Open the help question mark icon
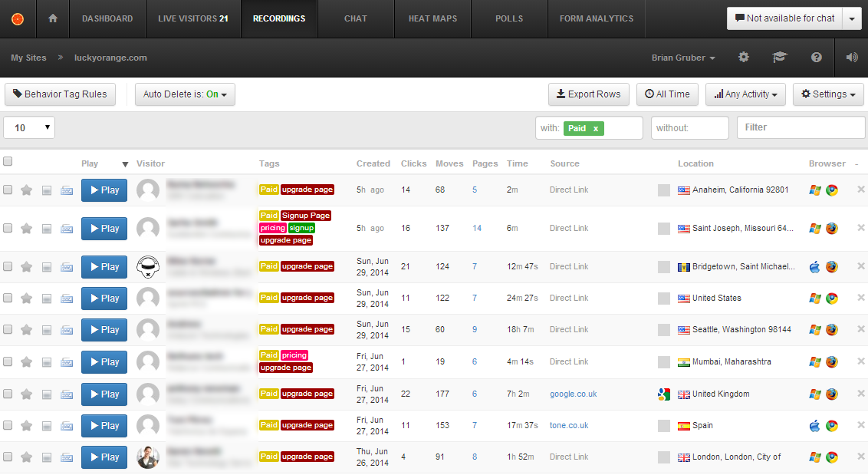This screenshot has height=475, width=868. click(816, 57)
